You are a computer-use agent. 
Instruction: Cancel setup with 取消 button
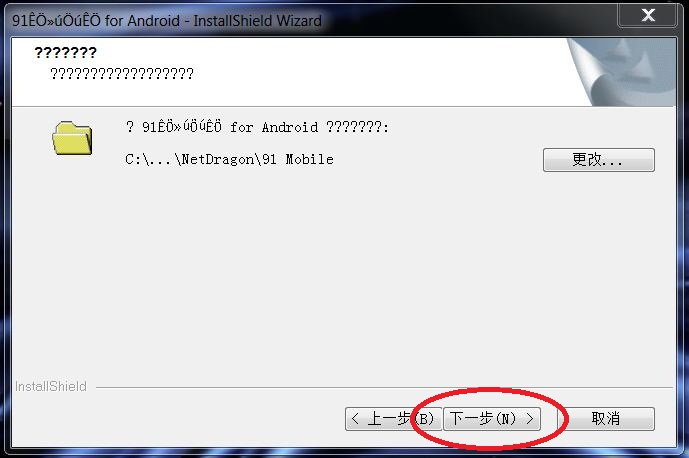tap(606, 418)
